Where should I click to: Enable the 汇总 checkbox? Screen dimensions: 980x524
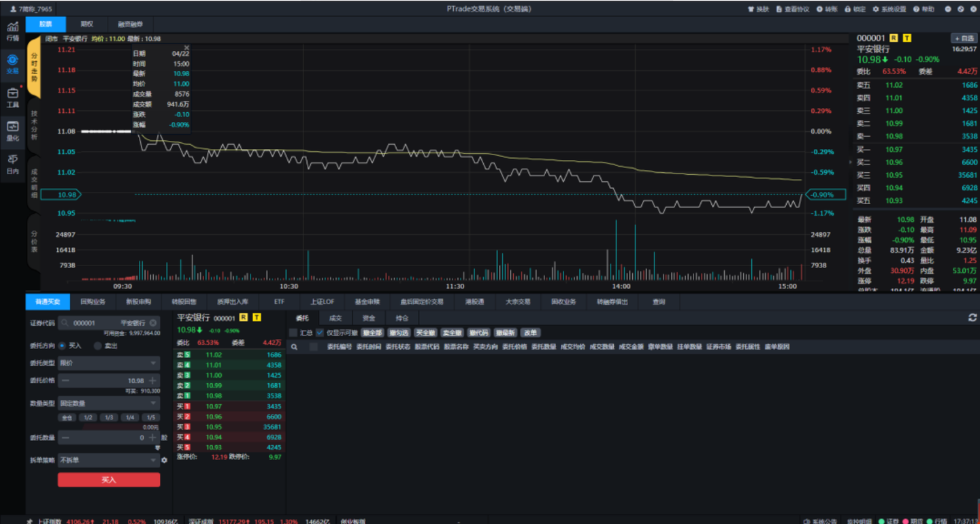[293, 333]
